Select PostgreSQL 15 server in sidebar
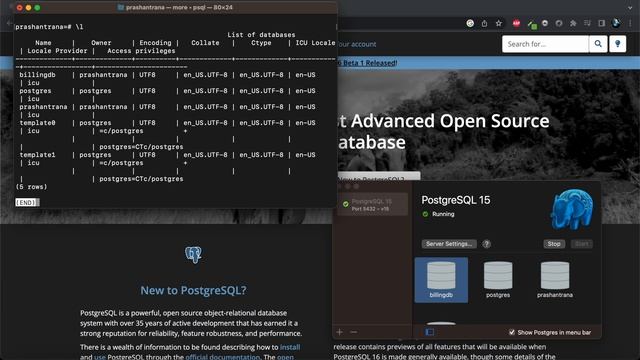Viewport: 640px width, 360px height. point(373,204)
